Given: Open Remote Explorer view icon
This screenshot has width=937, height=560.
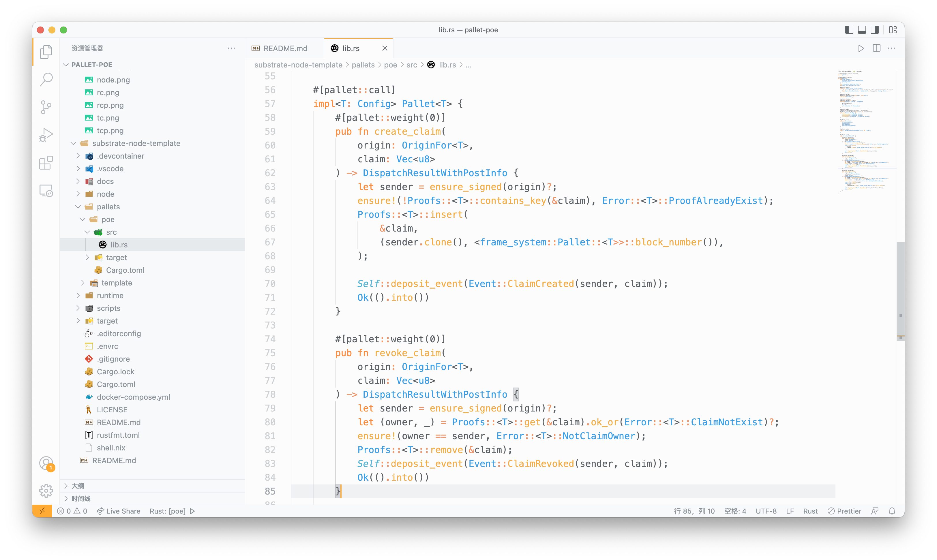Looking at the screenshot, I should tap(46, 191).
